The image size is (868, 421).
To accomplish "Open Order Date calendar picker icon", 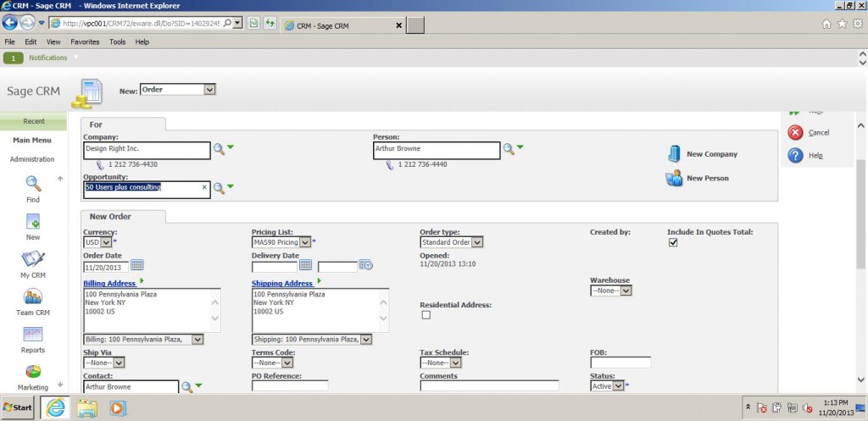I will tap(137, 265).
